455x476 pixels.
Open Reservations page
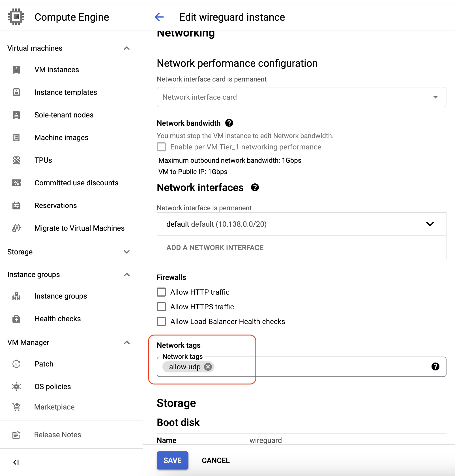[x=56, y=205]
